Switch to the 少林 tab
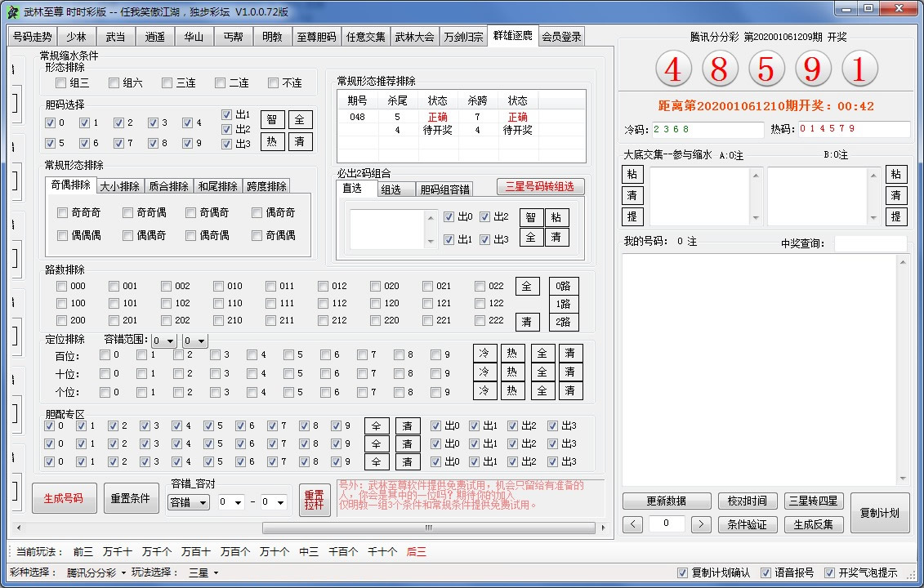Viewport: 924px width, 588px height. pyautogui.click(x=76, y=37)
